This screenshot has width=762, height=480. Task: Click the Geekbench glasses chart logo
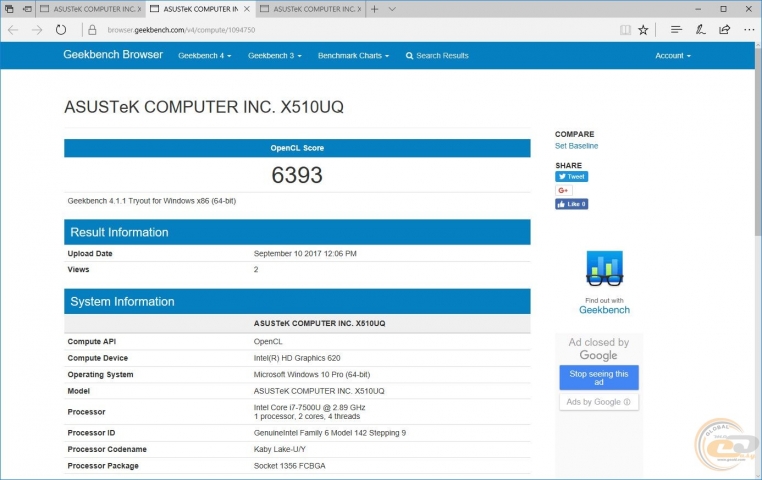(x=605, y=268)
